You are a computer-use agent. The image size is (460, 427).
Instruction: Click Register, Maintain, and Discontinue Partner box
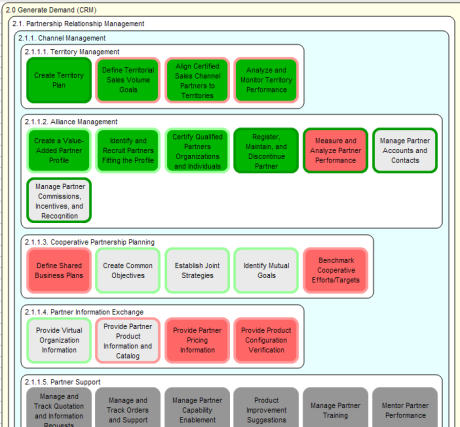point(266,150)
